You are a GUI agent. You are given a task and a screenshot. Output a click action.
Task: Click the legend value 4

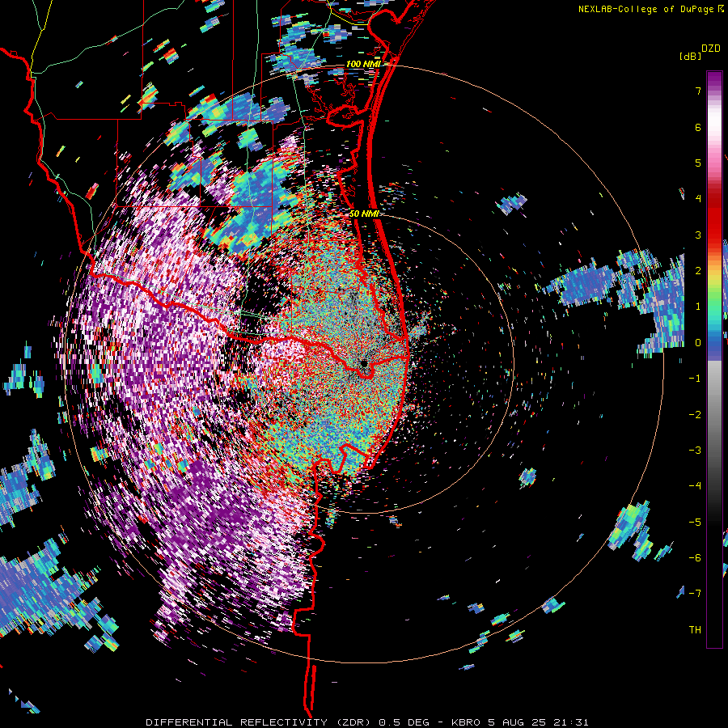point(698,199)
